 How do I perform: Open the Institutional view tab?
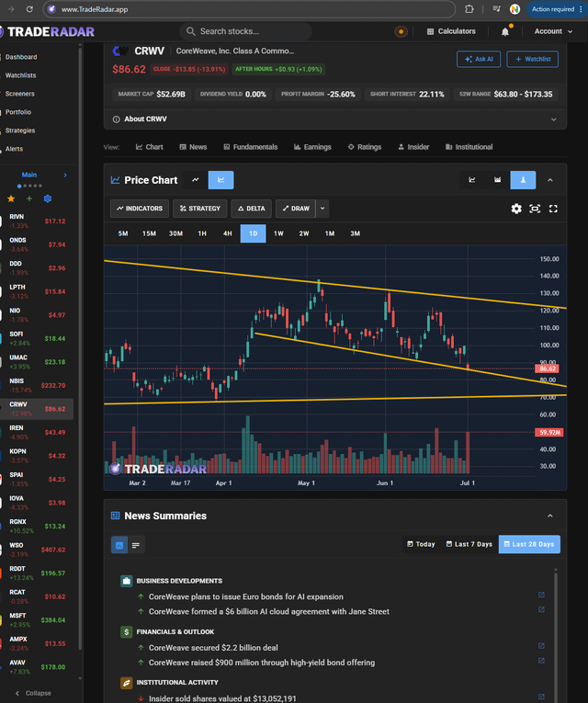pos(469,147)
